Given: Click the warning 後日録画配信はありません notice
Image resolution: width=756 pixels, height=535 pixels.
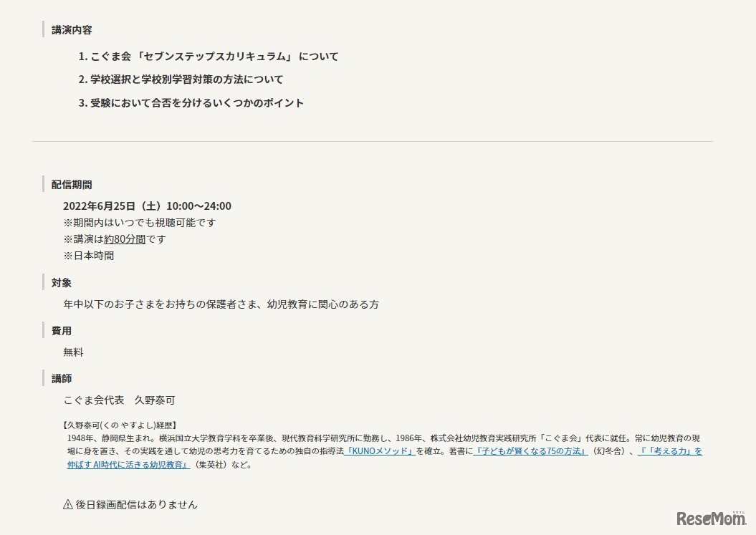Looking at the screenshot, I should point(131,504).
